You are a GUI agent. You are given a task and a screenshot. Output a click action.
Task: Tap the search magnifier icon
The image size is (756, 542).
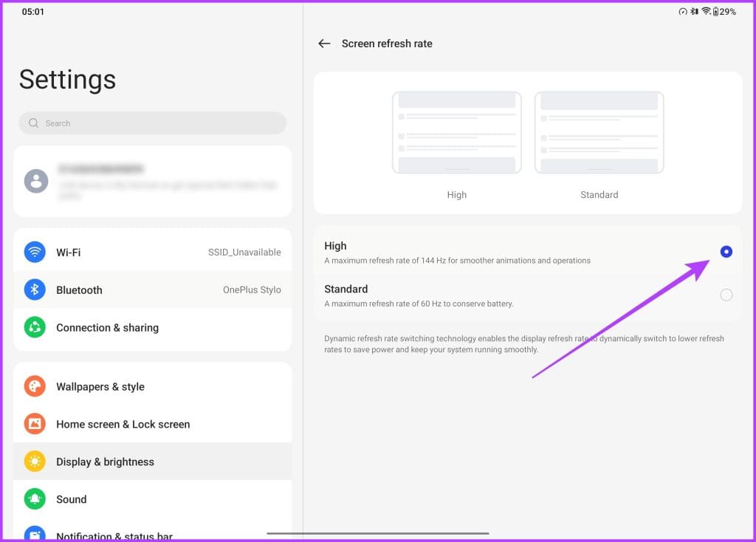click(33, 123)
